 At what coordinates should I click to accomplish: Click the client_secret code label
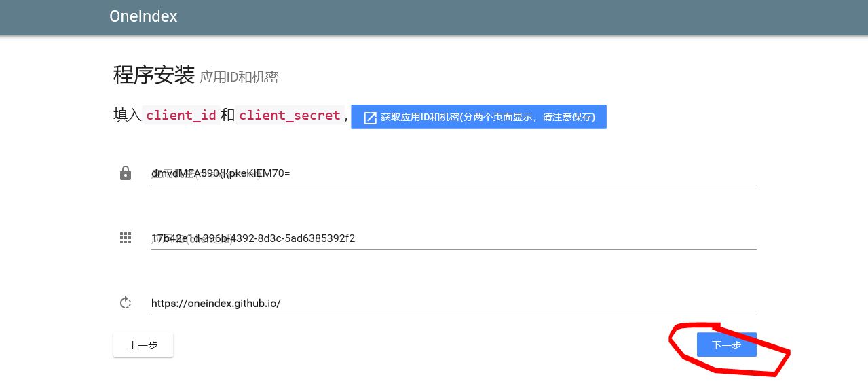pos(290,115)
